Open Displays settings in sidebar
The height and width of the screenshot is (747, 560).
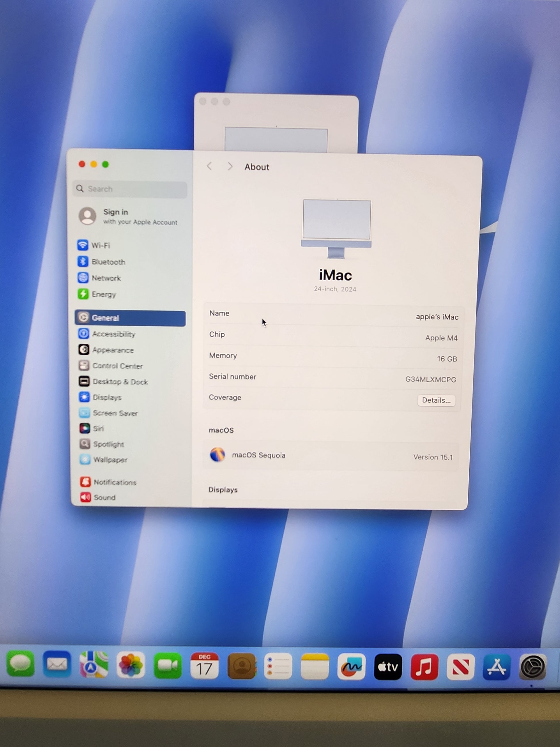tap(107, 397)
